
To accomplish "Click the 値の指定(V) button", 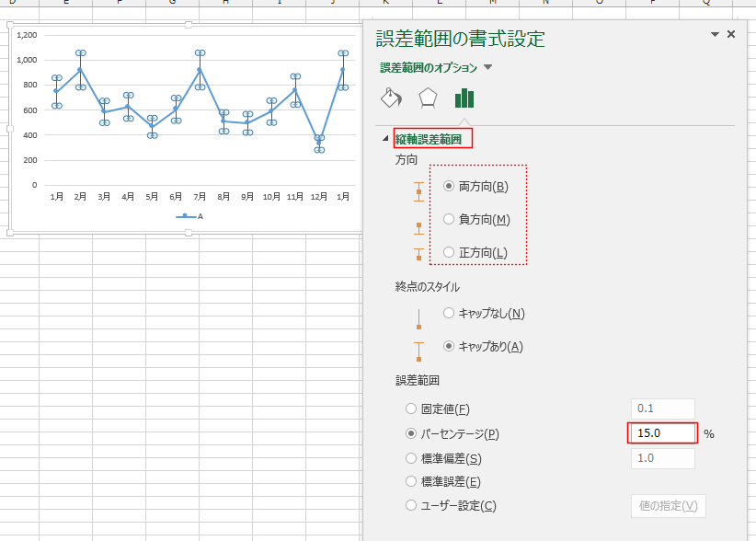I will [x=669, y=505].
